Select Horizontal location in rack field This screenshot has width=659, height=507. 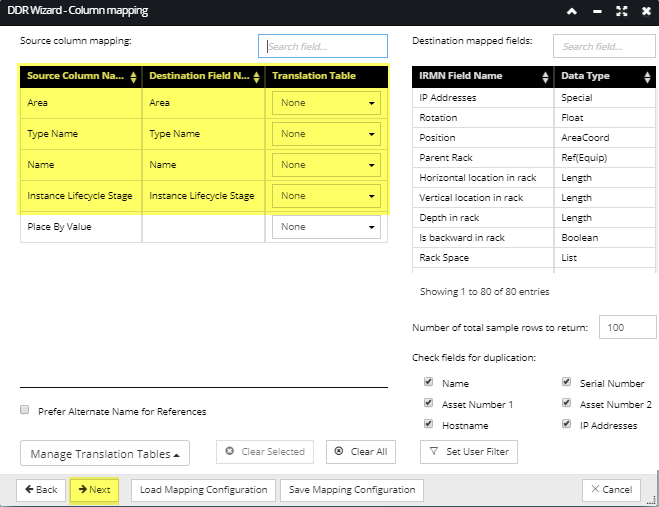(x=534, y=178)
